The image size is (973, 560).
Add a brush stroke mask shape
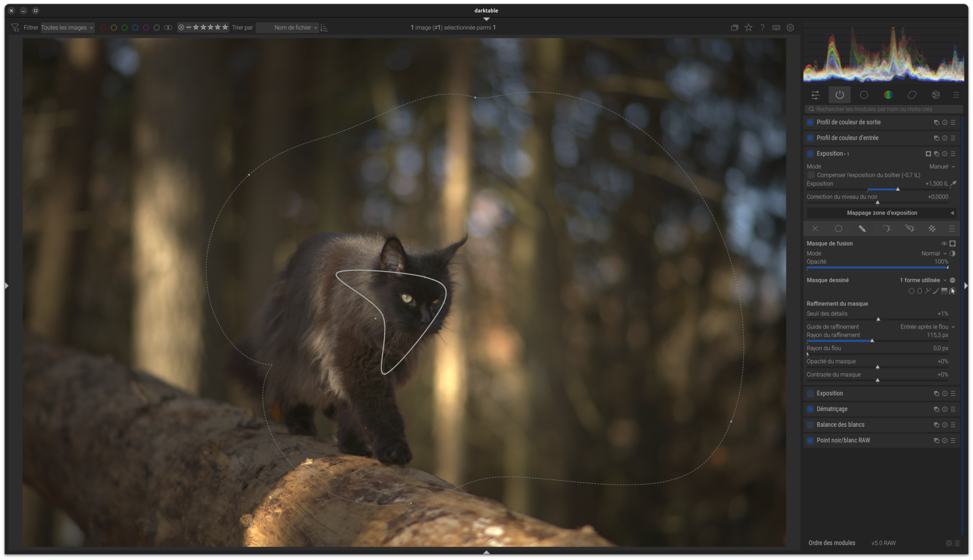coord(936,291)
